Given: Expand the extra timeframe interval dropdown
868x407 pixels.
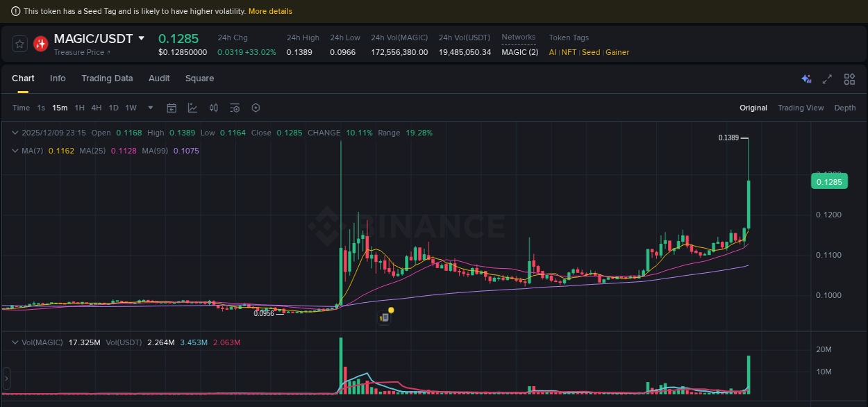Looking at the screenshot, I should tap(150, 108).
